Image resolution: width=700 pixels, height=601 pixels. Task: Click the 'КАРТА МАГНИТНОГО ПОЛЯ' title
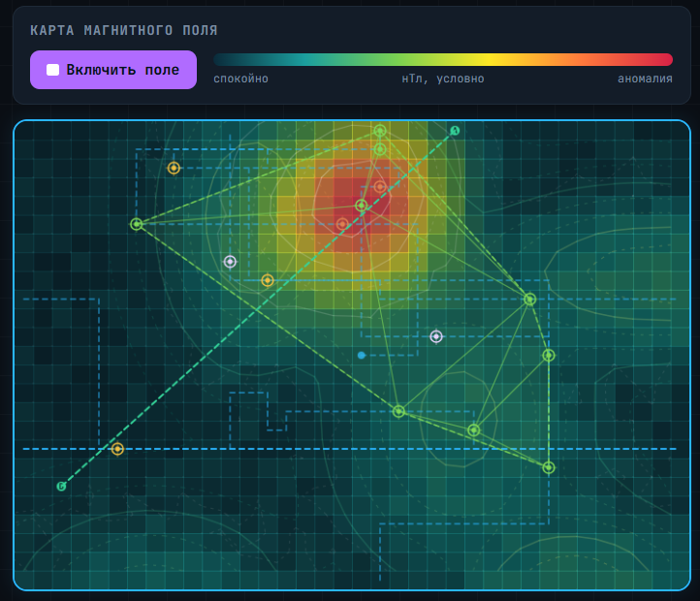(x=124, y=30)
